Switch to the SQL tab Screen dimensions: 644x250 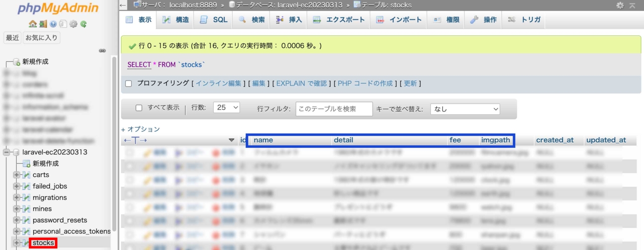point(214,20)
